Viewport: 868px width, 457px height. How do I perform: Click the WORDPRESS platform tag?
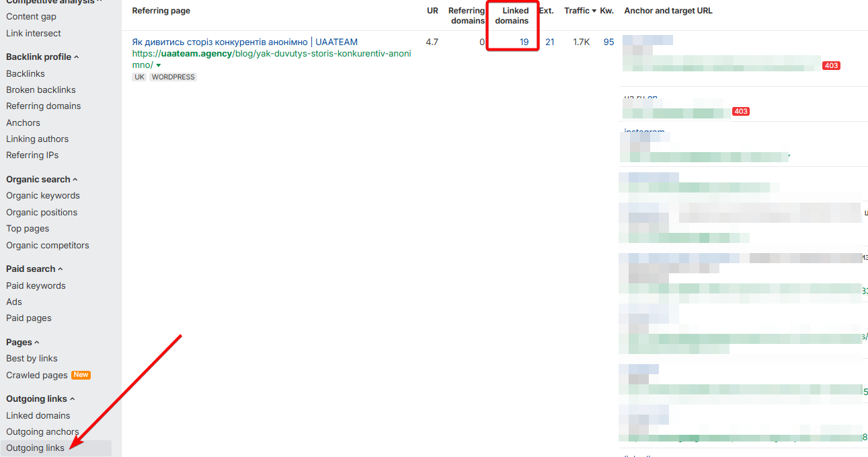pos(173,77)
